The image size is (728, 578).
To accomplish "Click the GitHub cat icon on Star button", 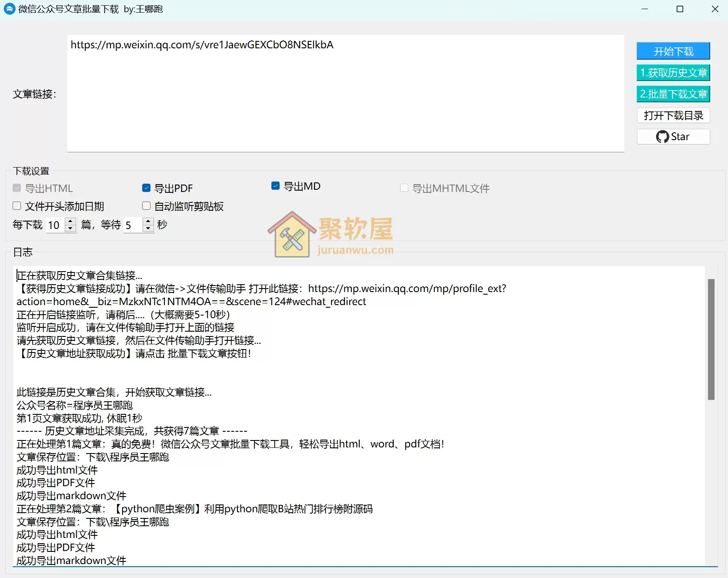I will 662,136.
